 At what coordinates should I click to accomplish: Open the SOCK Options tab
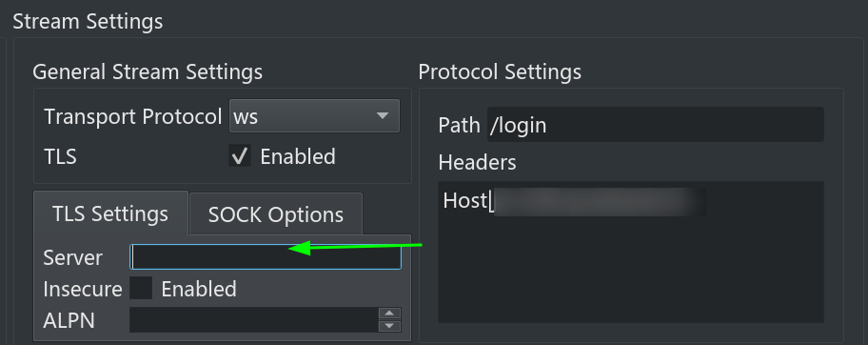coord(276,214)
